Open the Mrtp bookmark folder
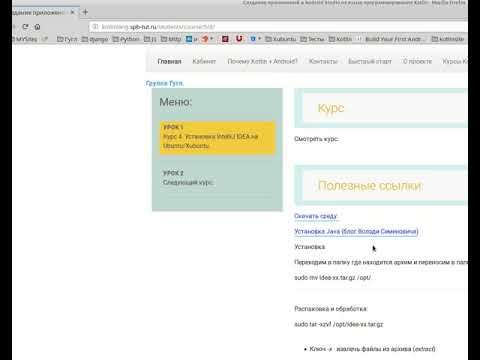This screenshot has width=480, height=360. click(x=171, y=39)
